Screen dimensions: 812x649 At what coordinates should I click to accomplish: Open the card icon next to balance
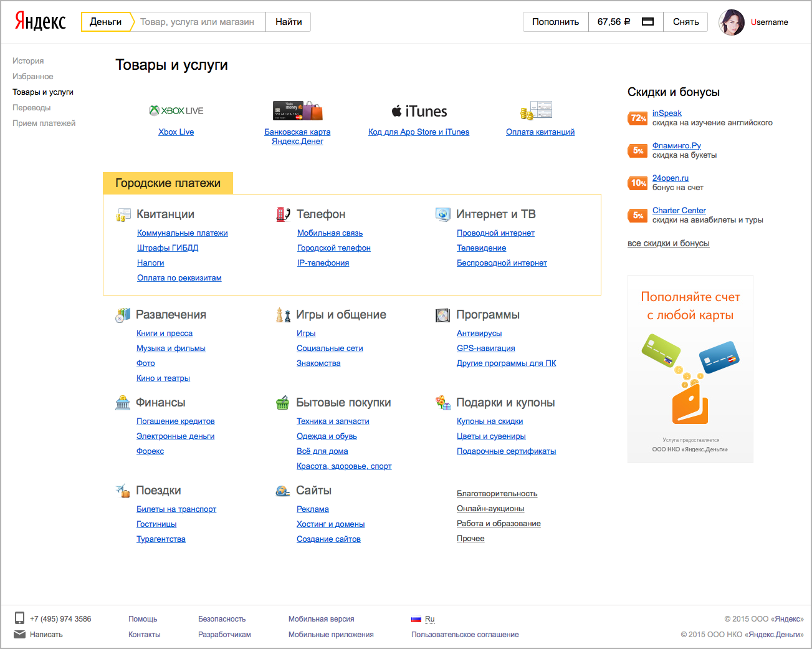coord(648,22)
